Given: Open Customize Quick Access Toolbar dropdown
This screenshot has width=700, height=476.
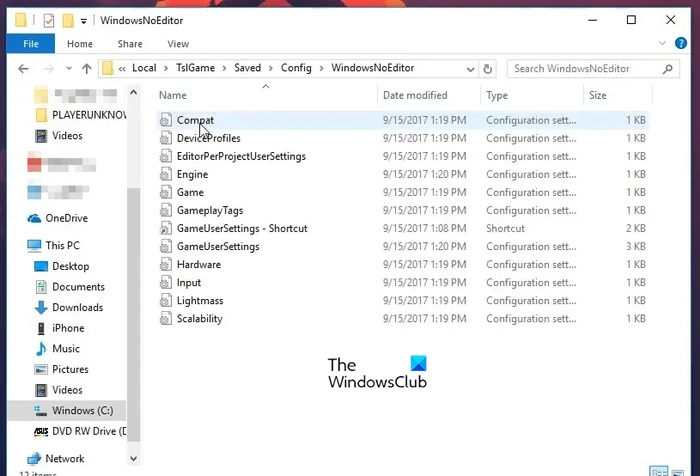Looking at the screenshot, I should (83, 21).
